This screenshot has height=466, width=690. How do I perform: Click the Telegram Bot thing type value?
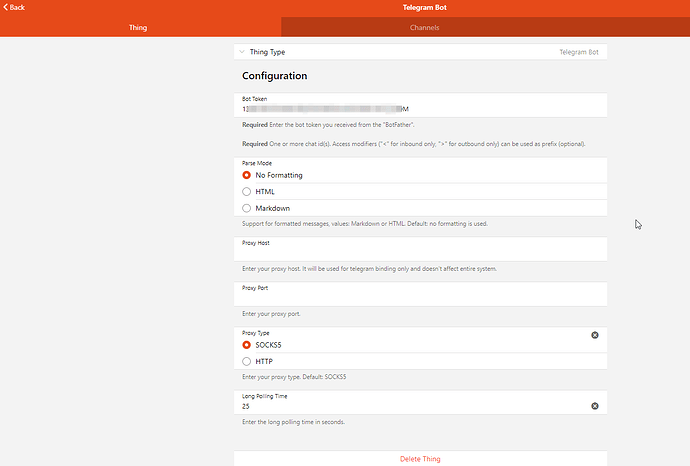[x=579, y=52]
